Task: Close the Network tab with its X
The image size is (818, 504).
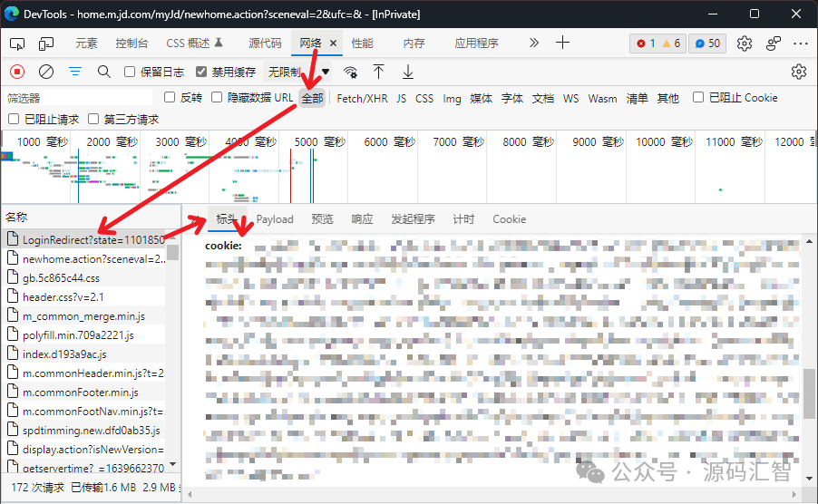Action: [333, 44]
